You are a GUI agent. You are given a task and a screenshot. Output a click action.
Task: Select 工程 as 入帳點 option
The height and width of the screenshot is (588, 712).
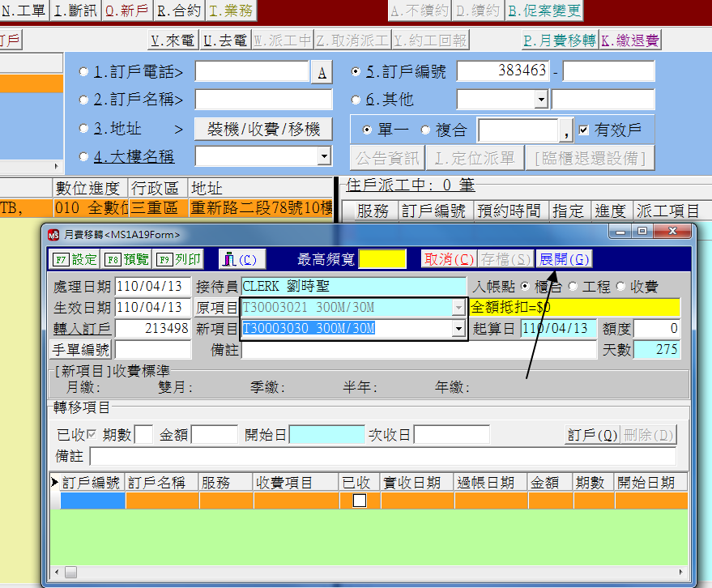[x=573, y=287]
